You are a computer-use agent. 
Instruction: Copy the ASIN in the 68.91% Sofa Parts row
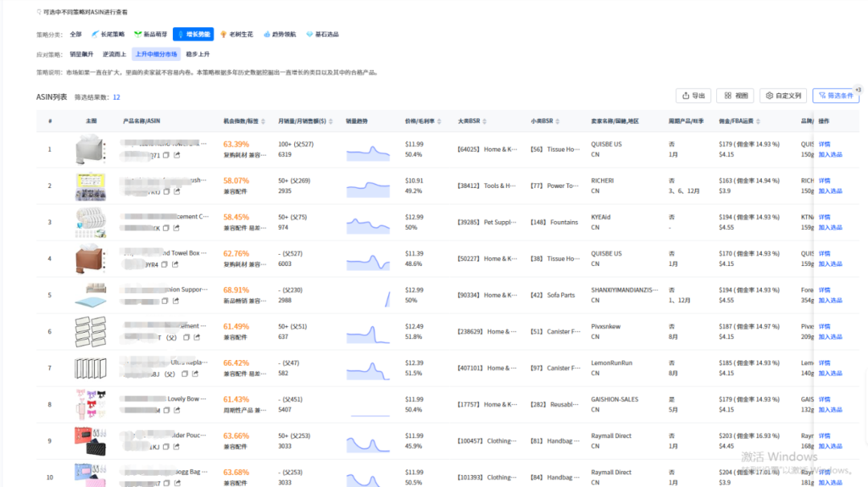[x=165, y=301]
